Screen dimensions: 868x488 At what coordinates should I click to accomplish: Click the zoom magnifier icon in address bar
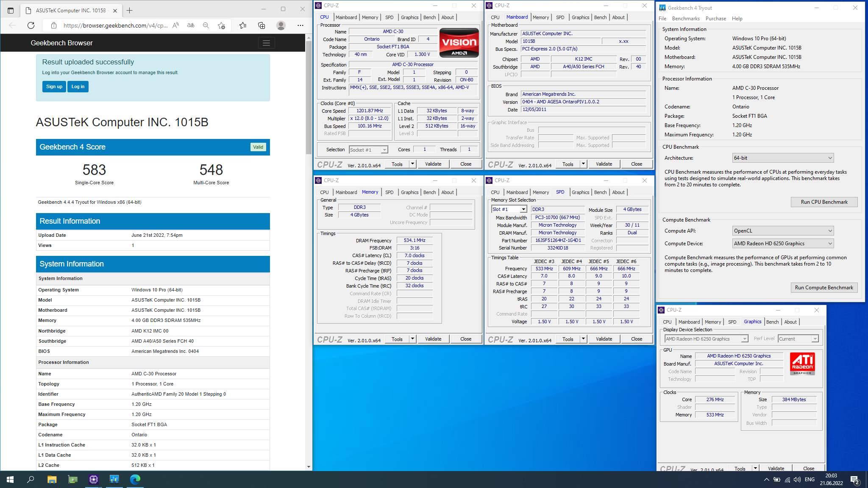click(206, 25)
